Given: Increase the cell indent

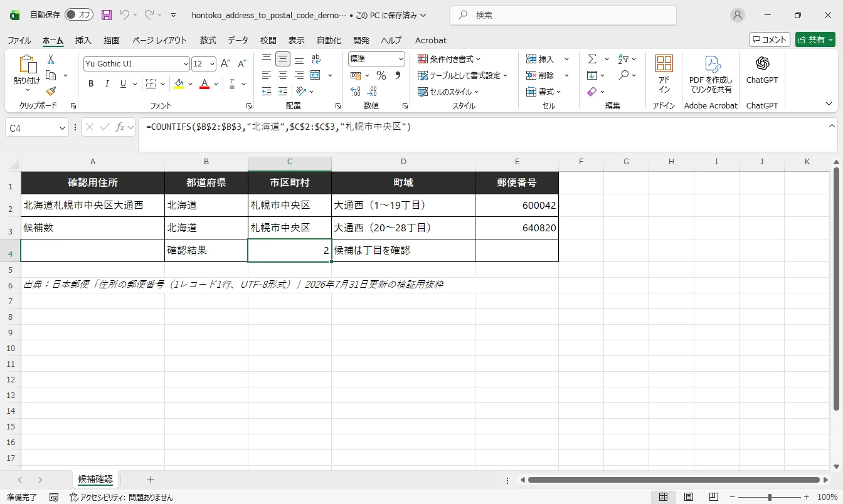Looking at the screenshot, I should pyautogui.click(x=283, y=92).
